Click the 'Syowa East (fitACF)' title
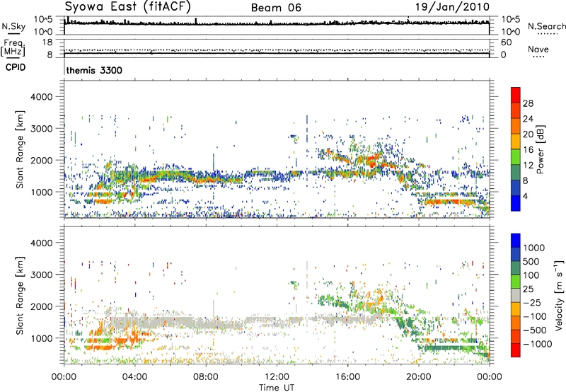This screenshot has height=392, width=566. 127,7
